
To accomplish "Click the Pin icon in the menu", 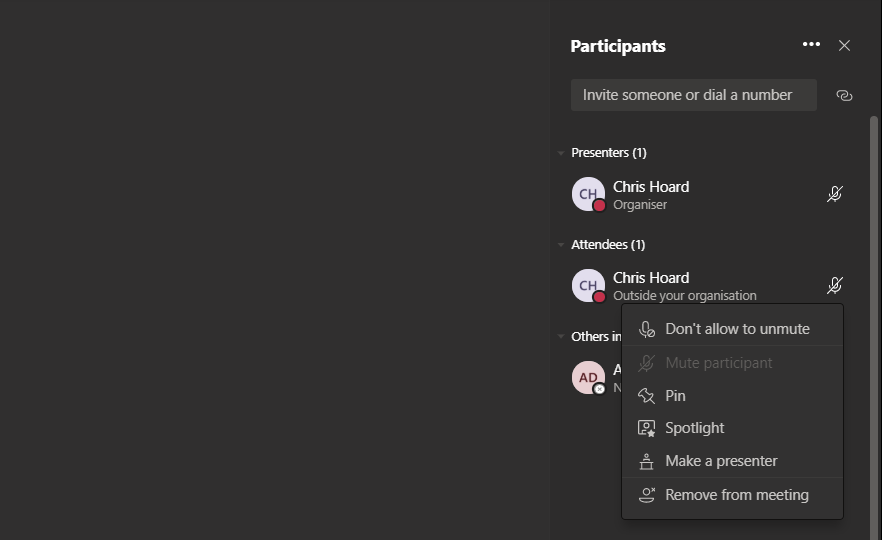I will [647, 396].
